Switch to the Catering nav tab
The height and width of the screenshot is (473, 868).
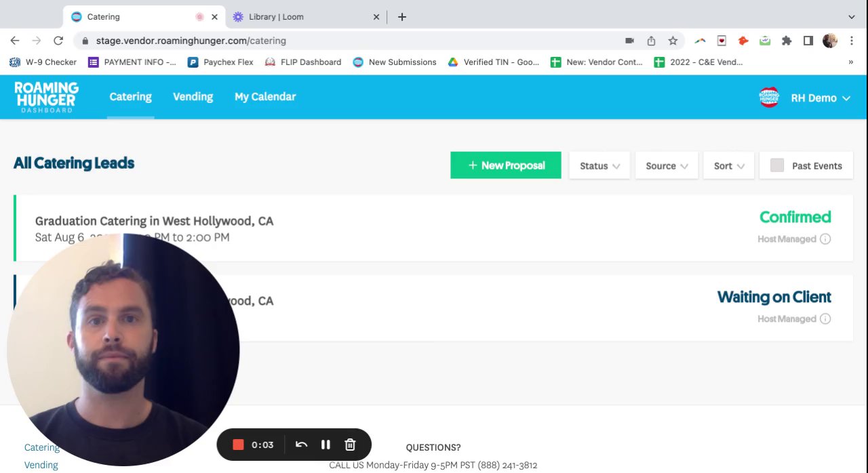130,97
